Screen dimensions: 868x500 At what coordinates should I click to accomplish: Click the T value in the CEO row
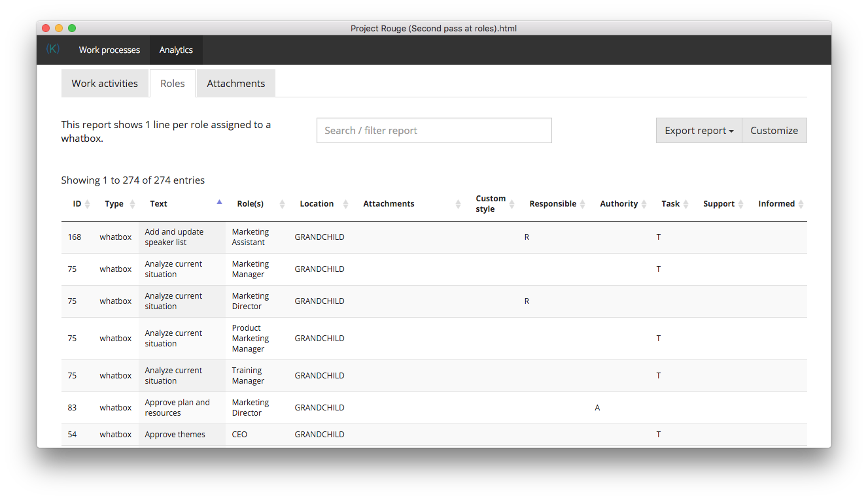[x=659, y=435]
